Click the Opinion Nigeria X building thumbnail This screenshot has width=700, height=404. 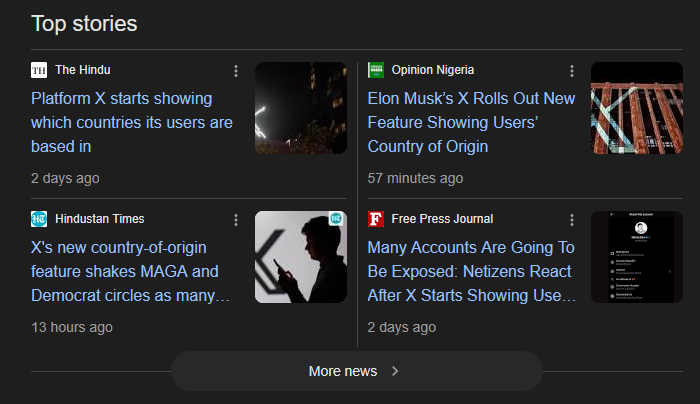click(x=637, y=108)
